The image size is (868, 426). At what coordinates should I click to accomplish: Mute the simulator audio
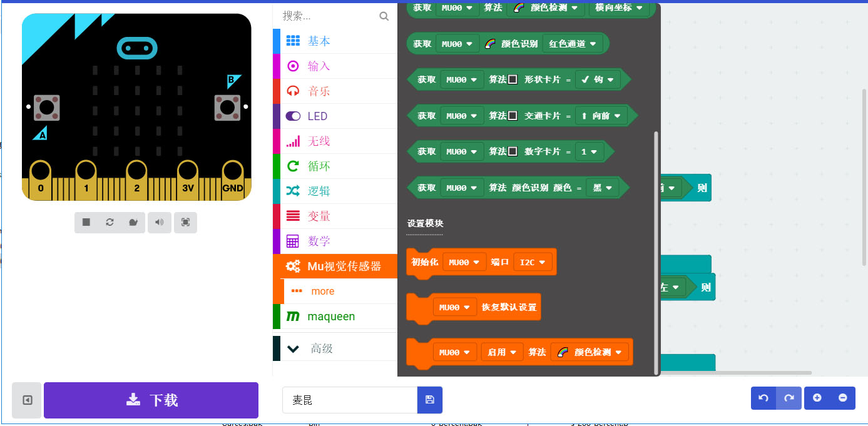[160, 223]
